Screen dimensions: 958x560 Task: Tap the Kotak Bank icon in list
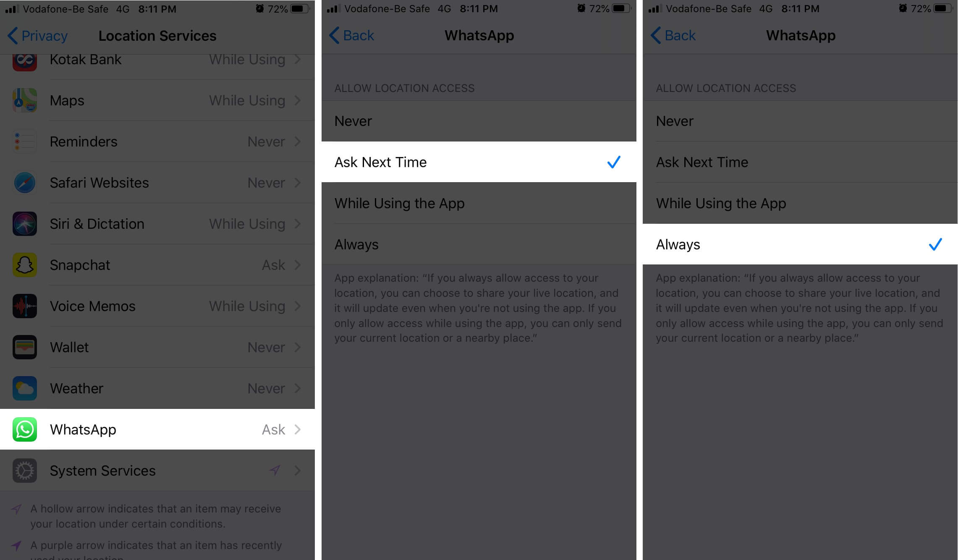coord(24,59)
